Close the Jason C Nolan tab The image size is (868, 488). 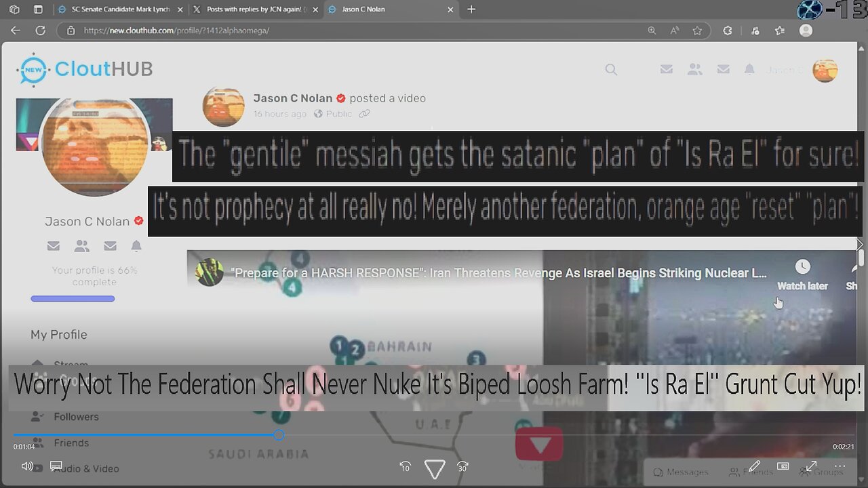(451, 9)
